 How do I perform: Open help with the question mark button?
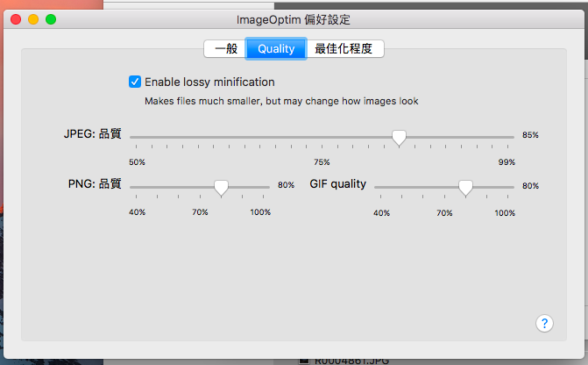pyautogui.click(x=544, y=323)
